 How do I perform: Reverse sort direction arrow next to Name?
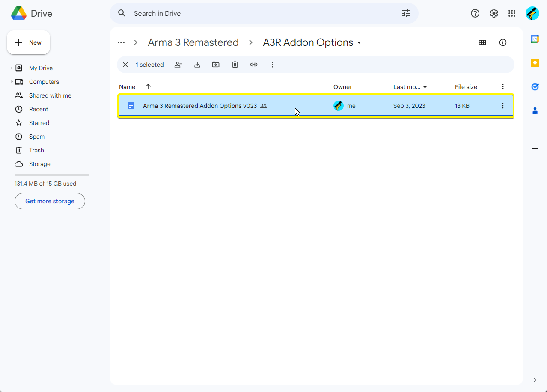148,86
